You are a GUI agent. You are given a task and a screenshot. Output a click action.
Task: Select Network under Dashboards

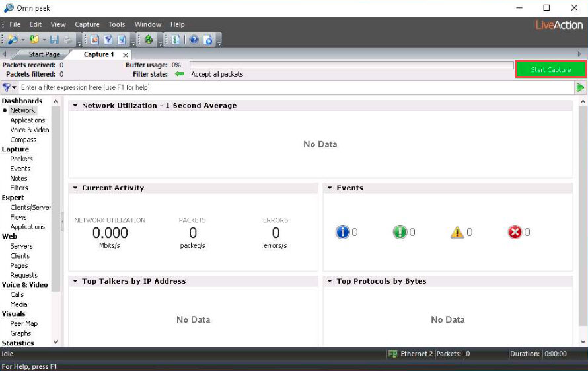pos(22,110)
